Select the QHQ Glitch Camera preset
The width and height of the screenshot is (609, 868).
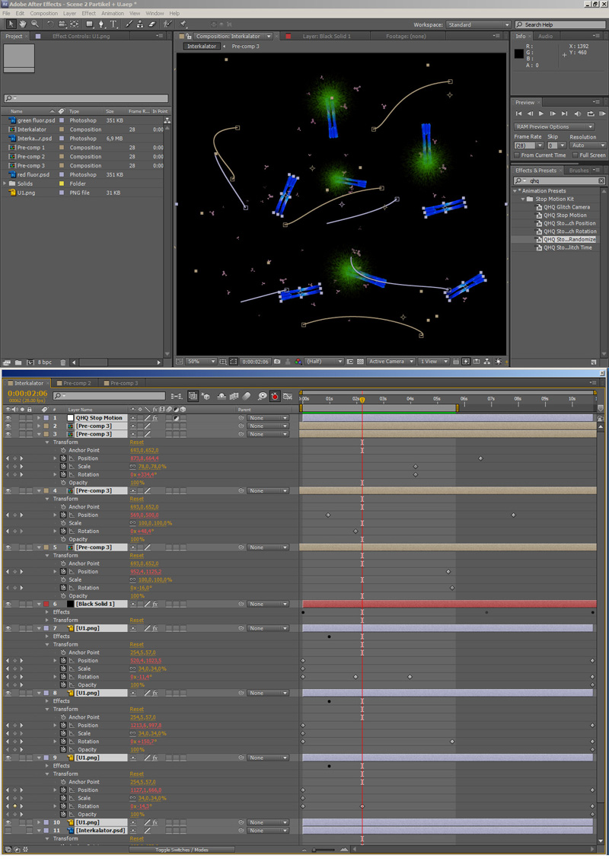pyautogui.click(x=566, y=207)
